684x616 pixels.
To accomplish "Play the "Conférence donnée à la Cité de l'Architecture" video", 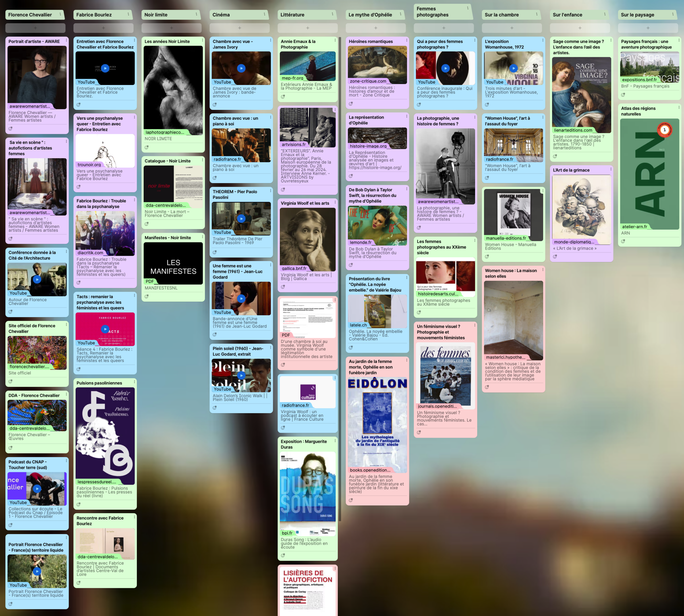I will point(37,279).
